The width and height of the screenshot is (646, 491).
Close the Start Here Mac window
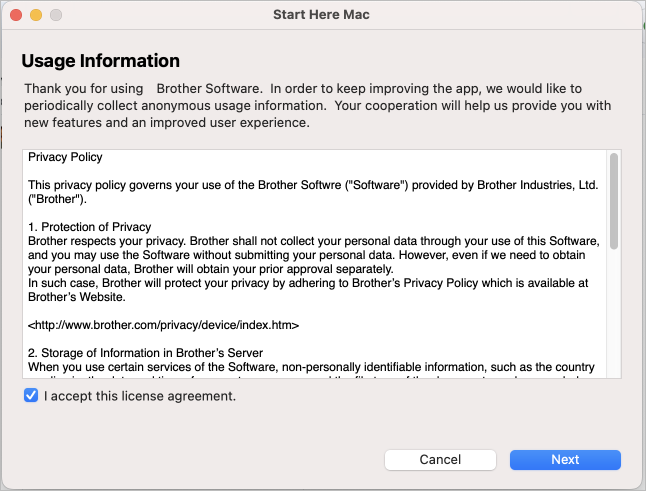16,15
